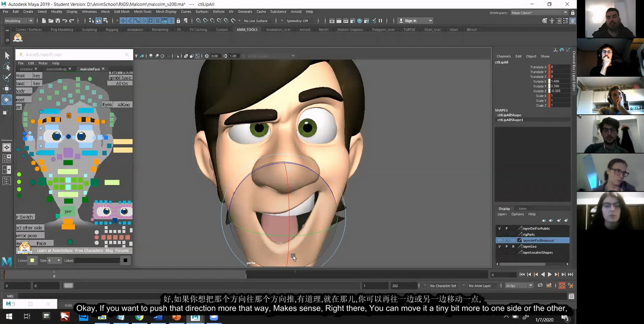The height and width of the screenshot is (324, 644).
Task: Open the Free Characters link
Action: 89,251
